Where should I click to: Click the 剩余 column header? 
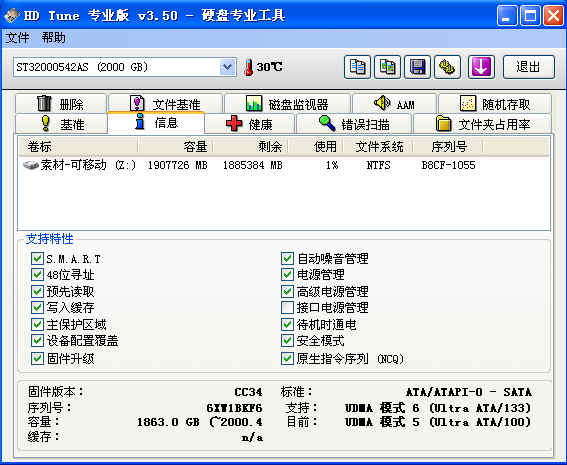[251, 146]
